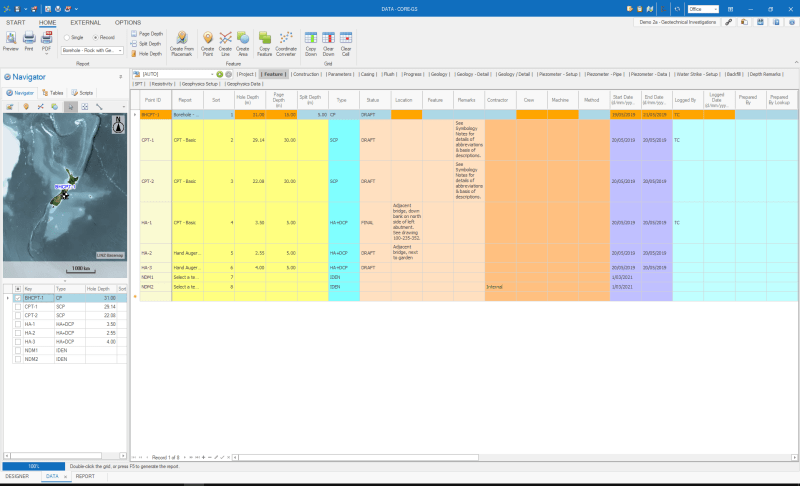Open the START ribbon tab
800x486 pixels.
point(15,22)
